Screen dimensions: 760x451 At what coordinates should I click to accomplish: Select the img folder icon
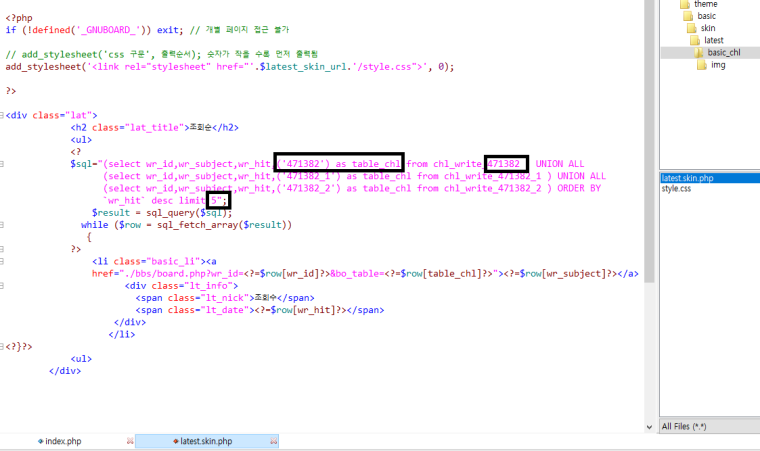pos(702,65)
